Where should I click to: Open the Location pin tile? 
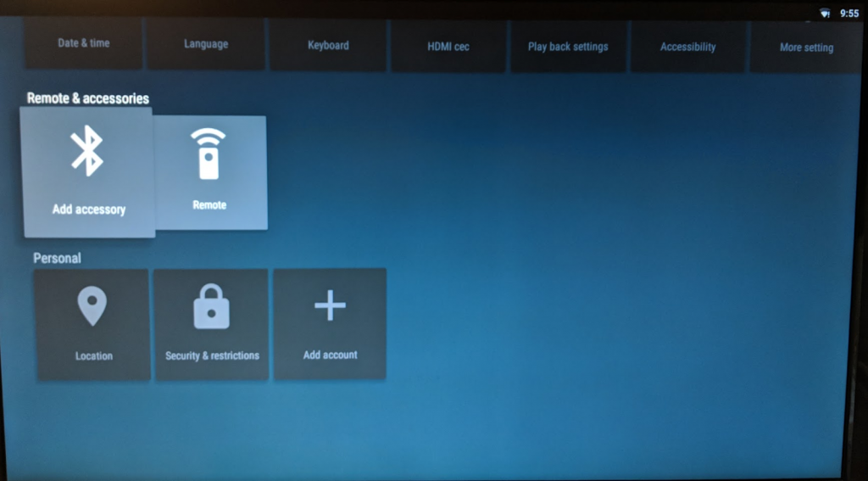92,325
